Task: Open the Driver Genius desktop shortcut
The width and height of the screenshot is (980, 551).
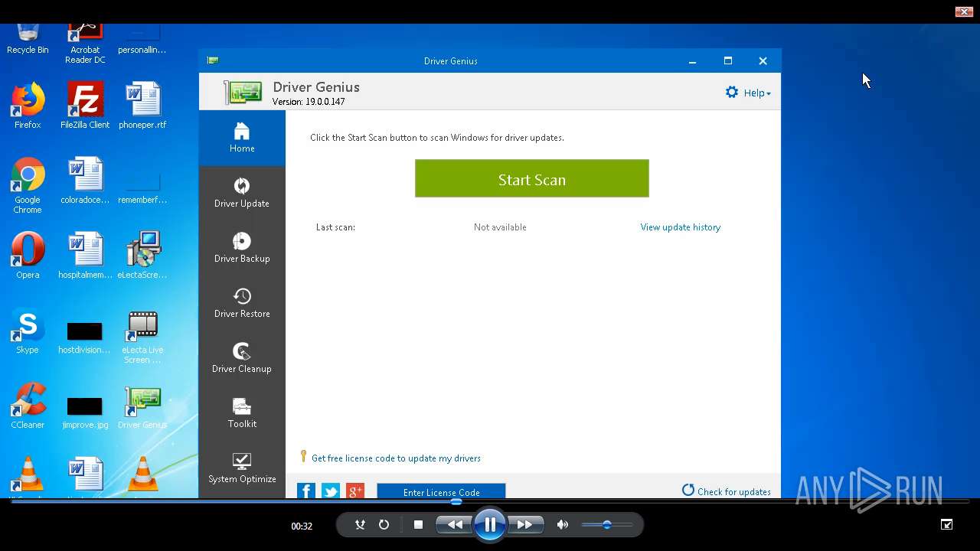Action: [x=142, y=406]
